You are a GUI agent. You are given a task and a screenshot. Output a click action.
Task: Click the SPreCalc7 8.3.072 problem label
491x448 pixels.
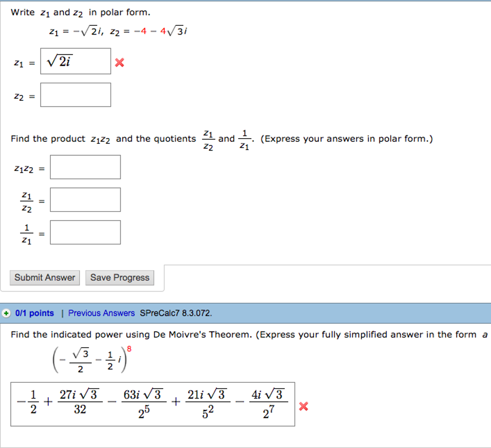[x=175, y=313]
